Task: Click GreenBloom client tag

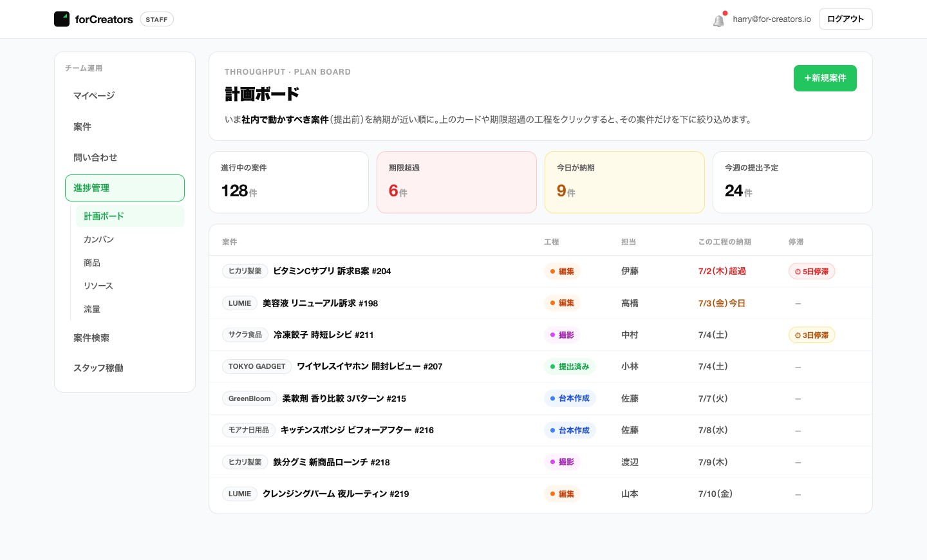Action: pos(250,398)
